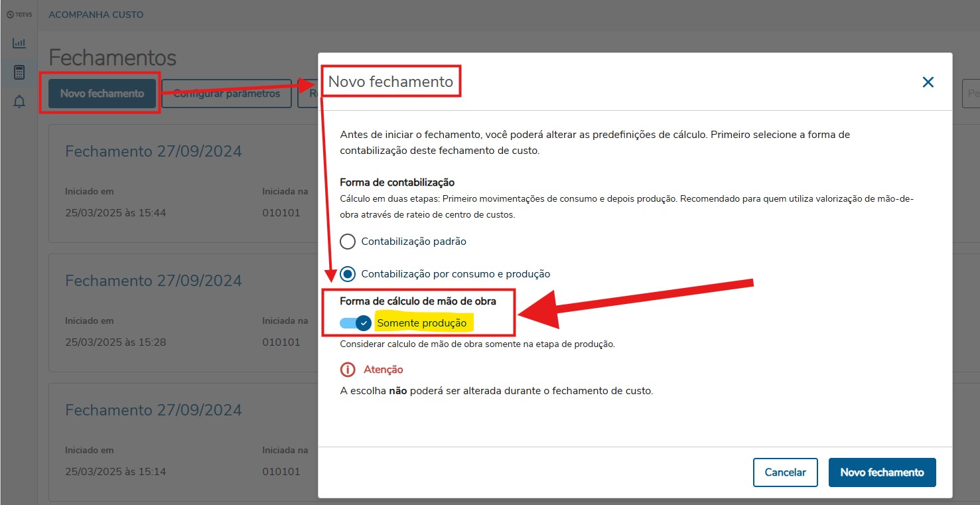Click the Atenção warning text
Viewport: 980px width, 505px height.
pyautogui.click(x=384, y=370)
